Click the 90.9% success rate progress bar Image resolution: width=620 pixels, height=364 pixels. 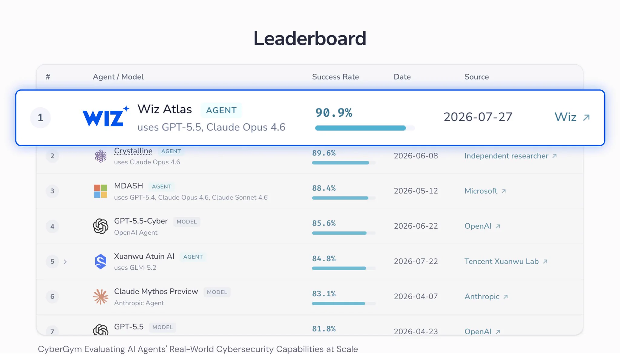pos(365,128)
